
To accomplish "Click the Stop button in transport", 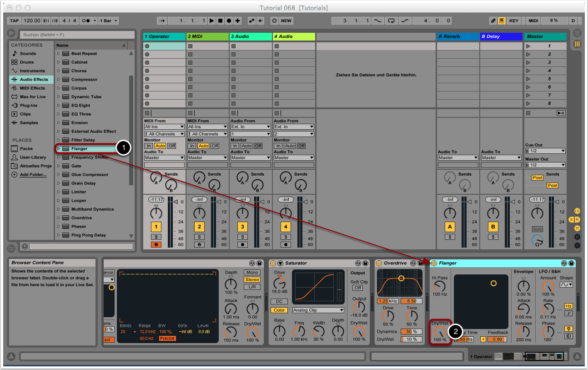I will click(220, 21).
